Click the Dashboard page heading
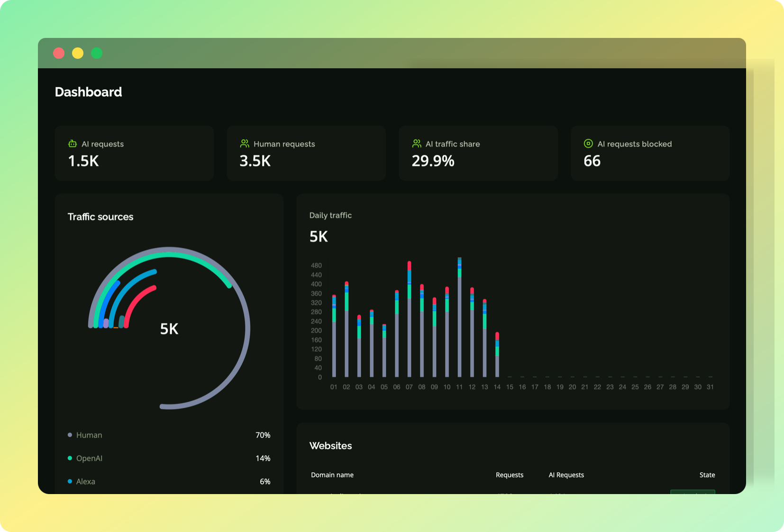784x532 pixels. [x=89, y=92]
